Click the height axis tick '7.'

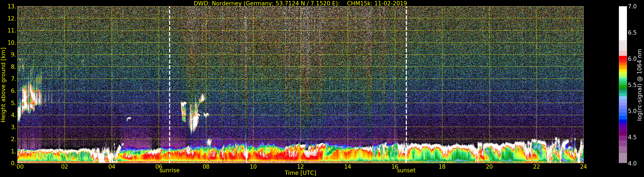coord(14,79)
